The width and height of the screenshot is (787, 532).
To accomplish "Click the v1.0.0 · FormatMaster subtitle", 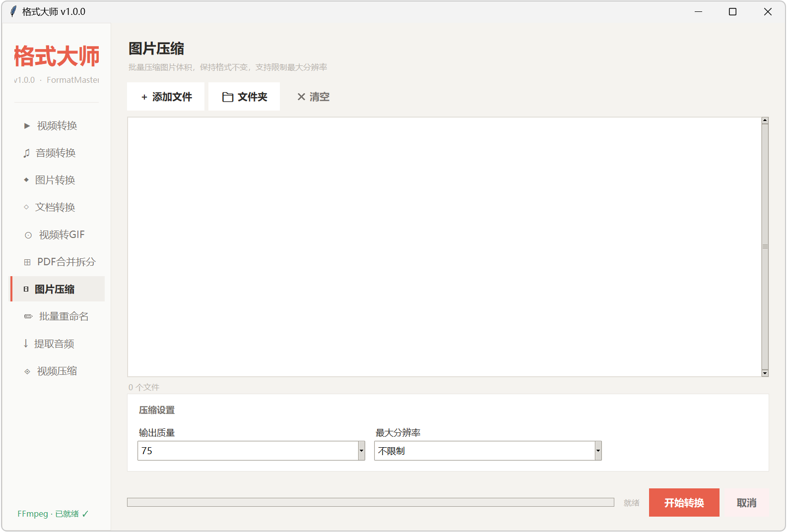I will [x=57, y=80].
